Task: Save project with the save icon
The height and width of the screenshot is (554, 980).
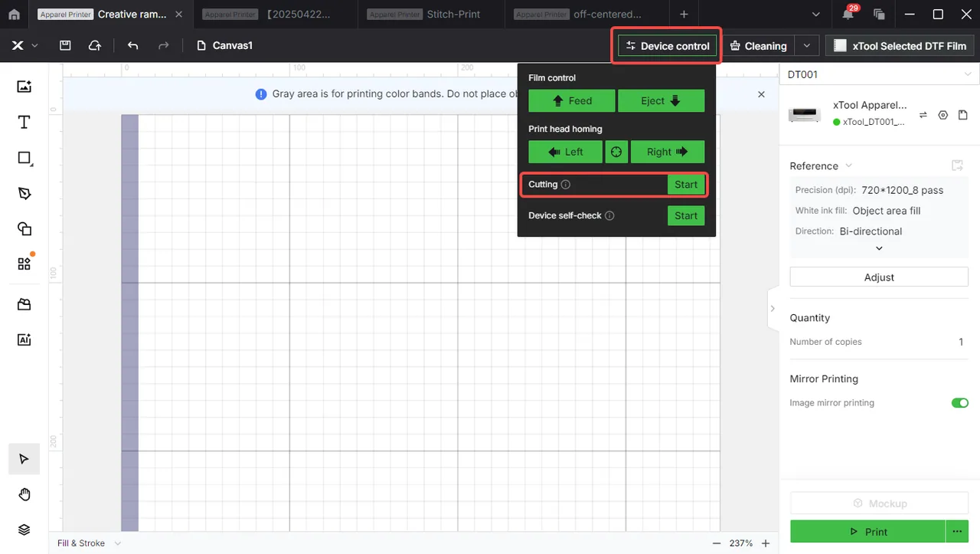Action: pos(65,46)
